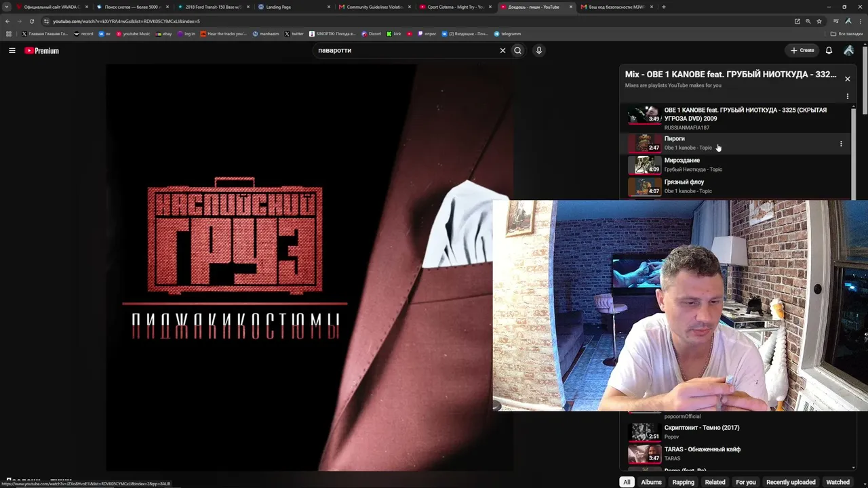Image resolution: width=868 pixels, height=488 pixels.
Task: Click the browser address bar URL
Action: (x=126, y=21)
